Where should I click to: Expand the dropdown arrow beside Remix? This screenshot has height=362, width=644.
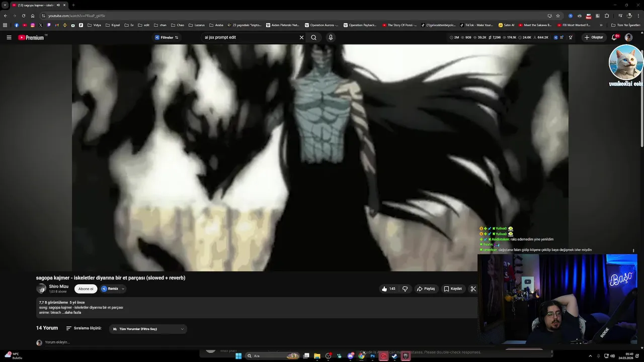coord(123,289)
